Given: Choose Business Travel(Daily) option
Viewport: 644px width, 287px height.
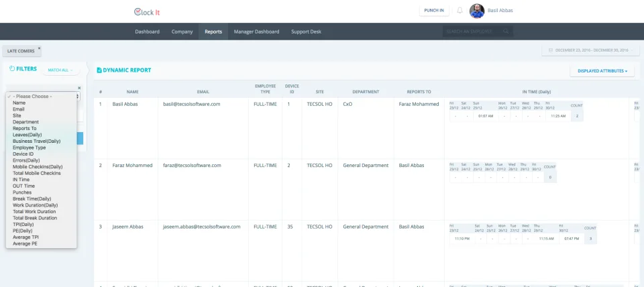Looking at the screenshot, I should tap(41, 141).
